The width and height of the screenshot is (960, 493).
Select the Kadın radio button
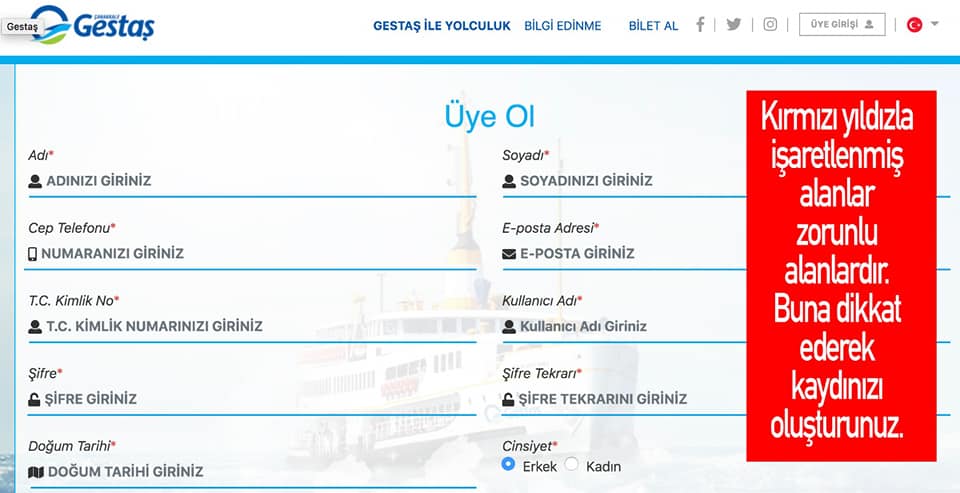(x=571, y=464)
